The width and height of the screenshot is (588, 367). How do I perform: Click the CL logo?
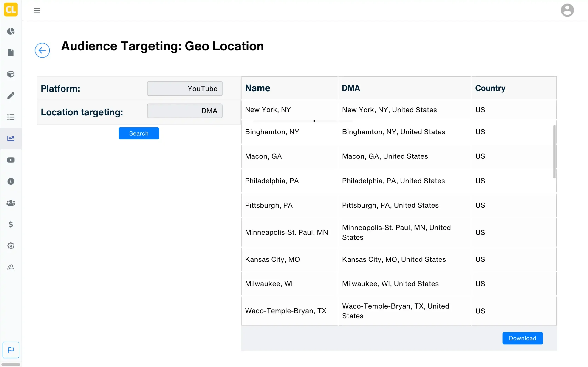[x=11, y=10]
